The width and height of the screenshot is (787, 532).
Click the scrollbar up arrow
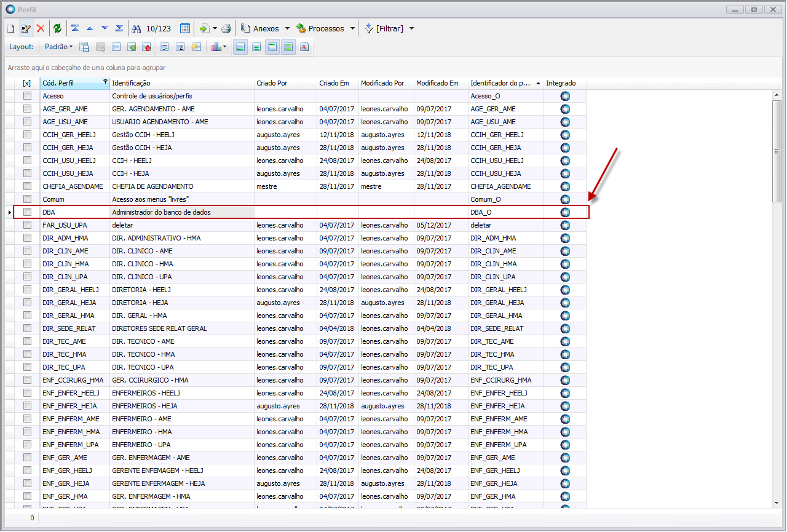coord(777,95)
